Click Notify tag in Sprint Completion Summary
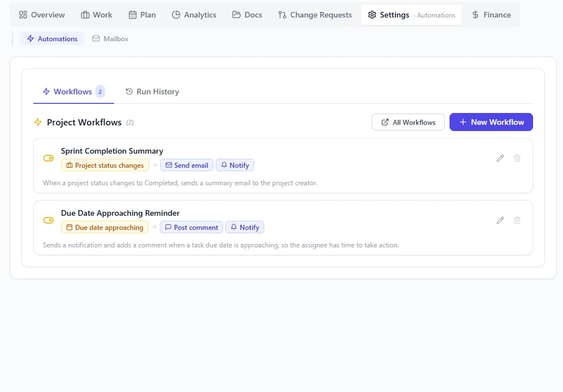This screenshot has width=563, height=392. [x=235, y=165]
